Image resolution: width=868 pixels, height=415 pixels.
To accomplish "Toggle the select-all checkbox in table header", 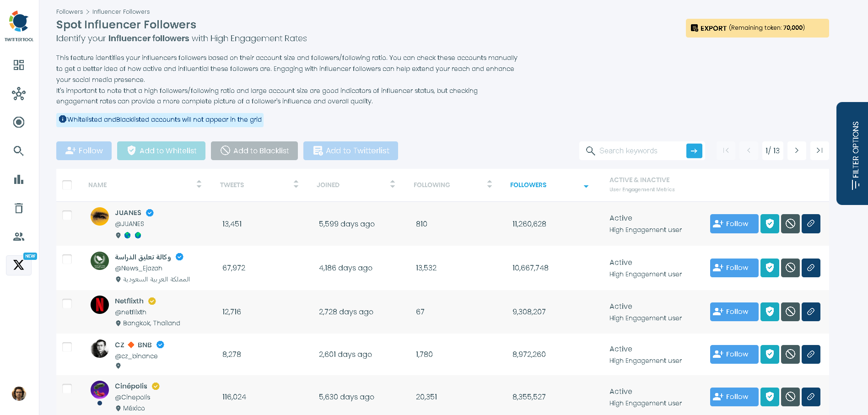I will tap(67, 185).
